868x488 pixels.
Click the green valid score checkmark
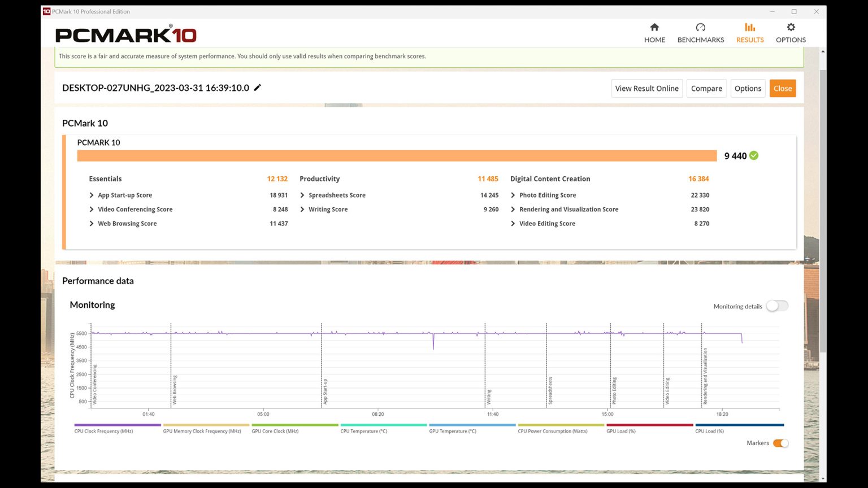[x=754, y=155]
